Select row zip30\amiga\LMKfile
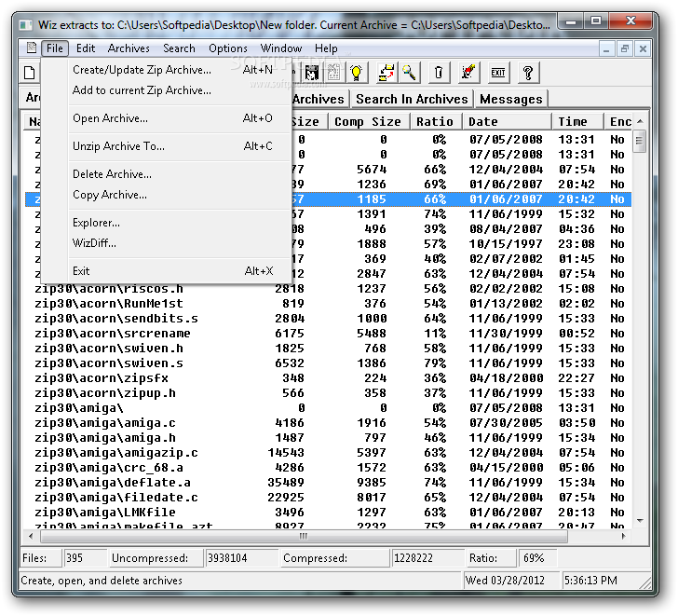The width and height of the screenshot is (678, 616). point(327,513)
